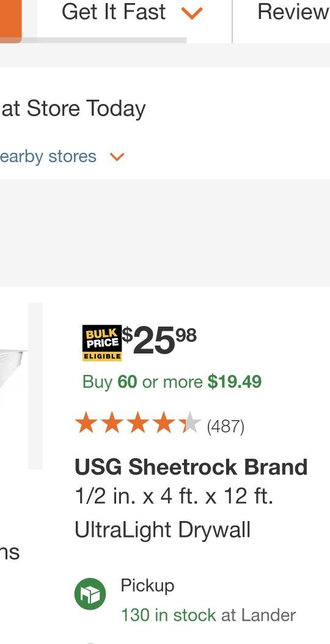The image size is (330, 644).
Task: Select the orange filter button at top left
Action: 10,18
